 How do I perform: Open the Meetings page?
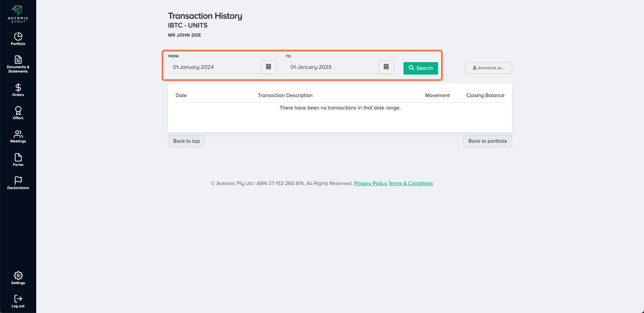[x=18, y=136]
